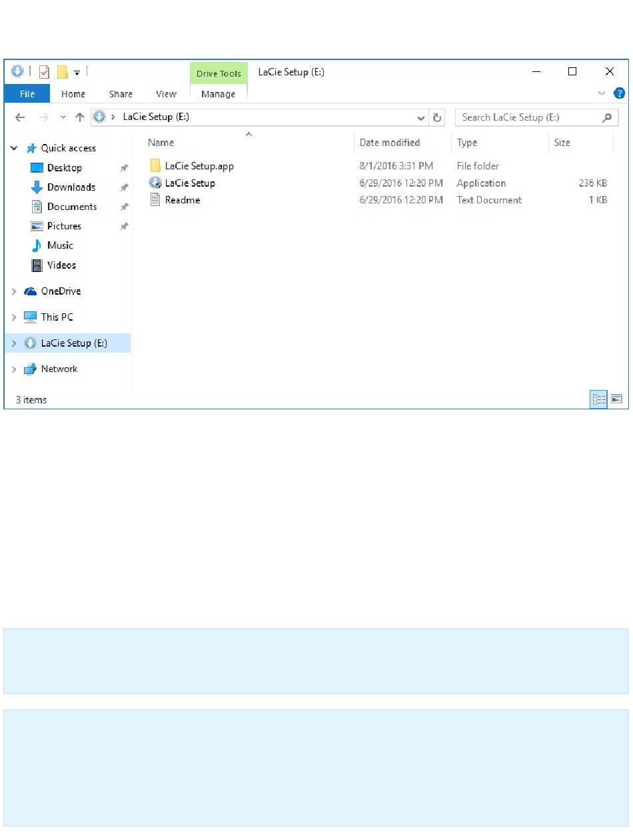Expand the This PC tree node
This screenshot has width=633, height=840.
click(x=14, y=317)
